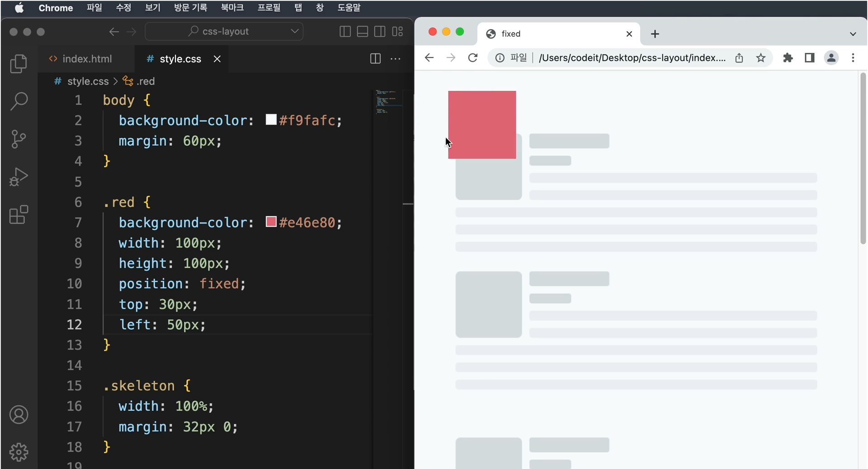Toggle the primary side bar layout icon
The image size is (868, 469).
point(345,31)
